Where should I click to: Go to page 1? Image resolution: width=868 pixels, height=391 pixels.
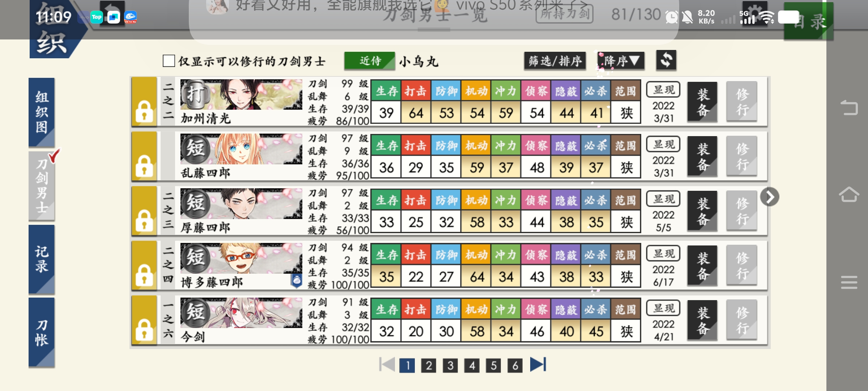[407, 365]
